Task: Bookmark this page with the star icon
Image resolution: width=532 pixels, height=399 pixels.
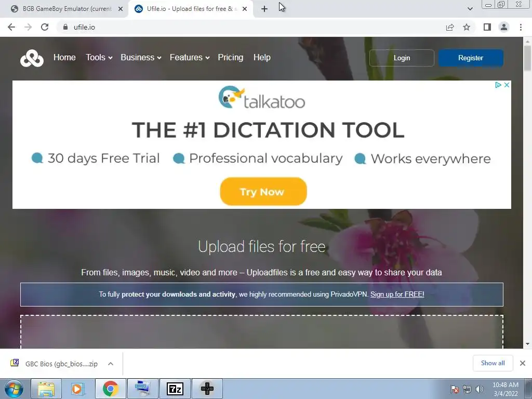Action: tap(467, 27)
